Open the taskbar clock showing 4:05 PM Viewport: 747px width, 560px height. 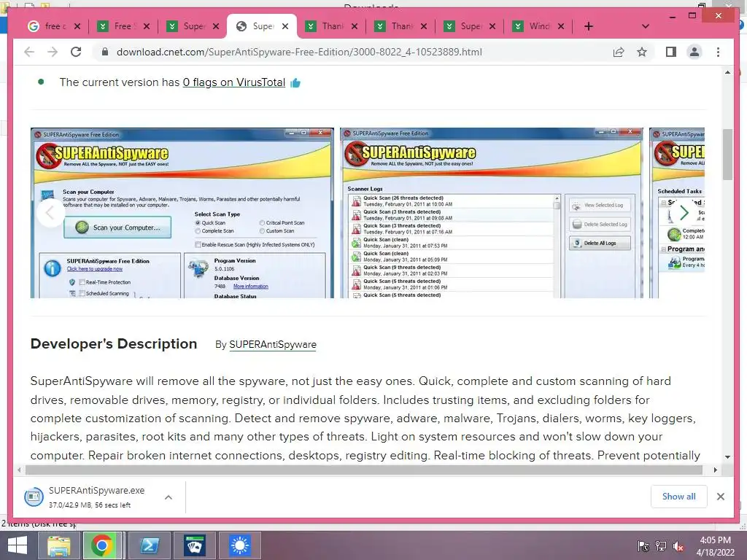click(x=715, y=546)
